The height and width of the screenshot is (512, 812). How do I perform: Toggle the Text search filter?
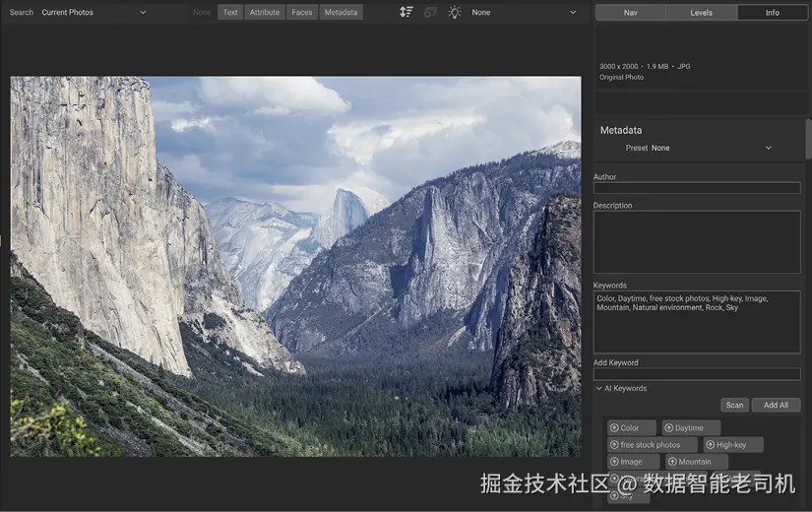pyautogui.click(x=230, y=12)
